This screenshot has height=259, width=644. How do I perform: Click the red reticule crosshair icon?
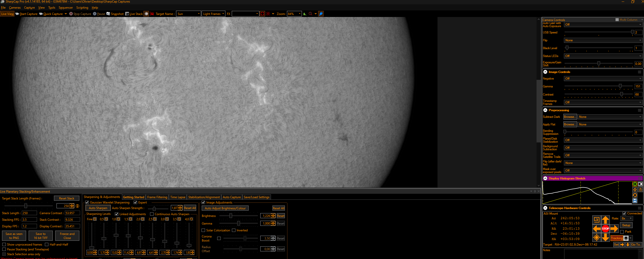(268, 14)
